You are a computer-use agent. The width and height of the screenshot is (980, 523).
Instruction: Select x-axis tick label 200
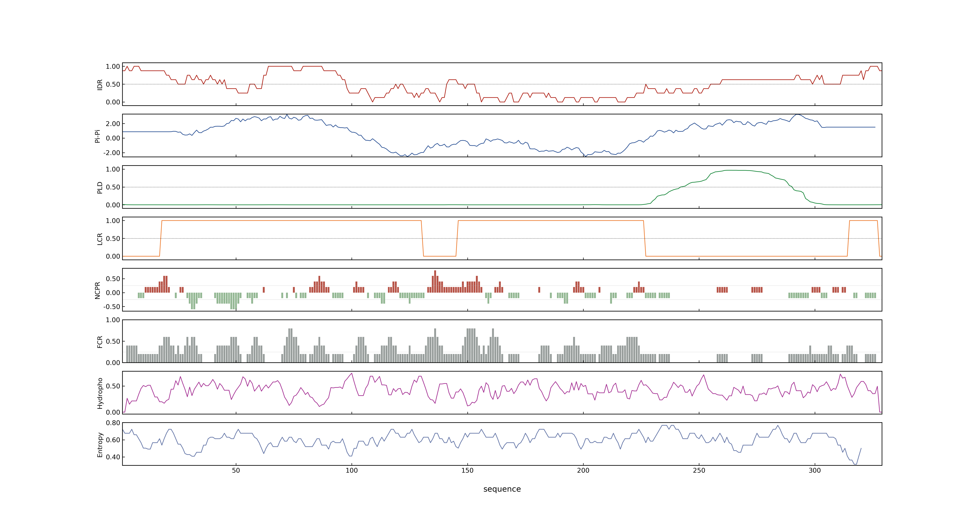coord(583,470)
